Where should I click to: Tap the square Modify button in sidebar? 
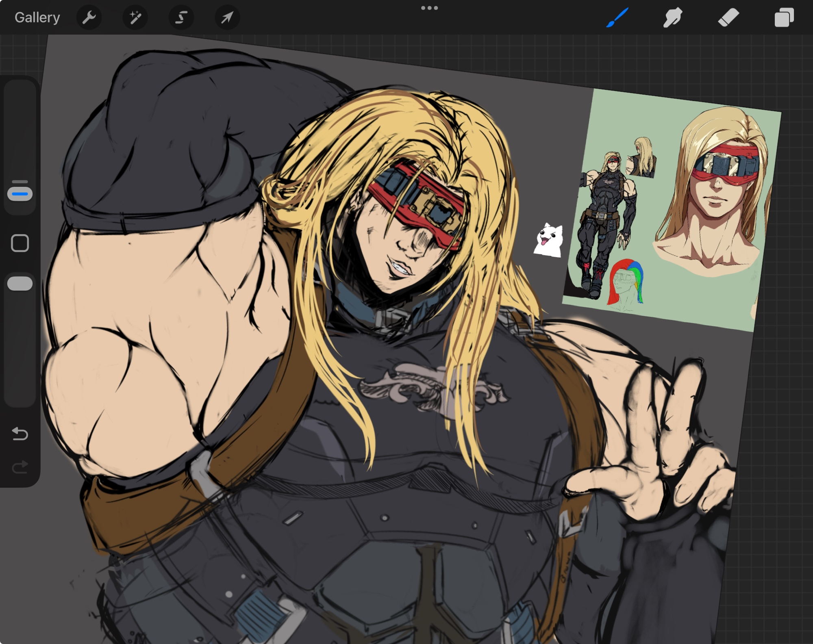[x=20, y=243]
